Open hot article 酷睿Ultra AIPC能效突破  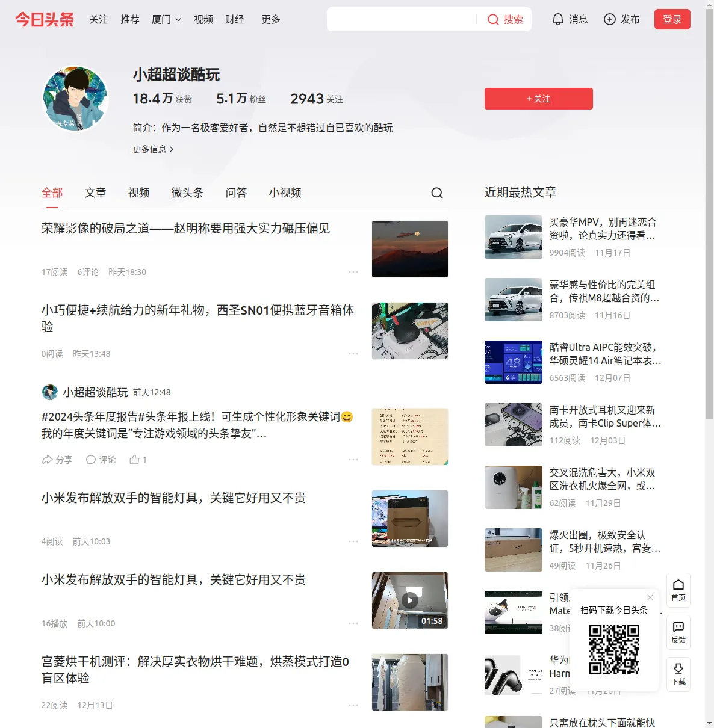(x=606, y=354)
